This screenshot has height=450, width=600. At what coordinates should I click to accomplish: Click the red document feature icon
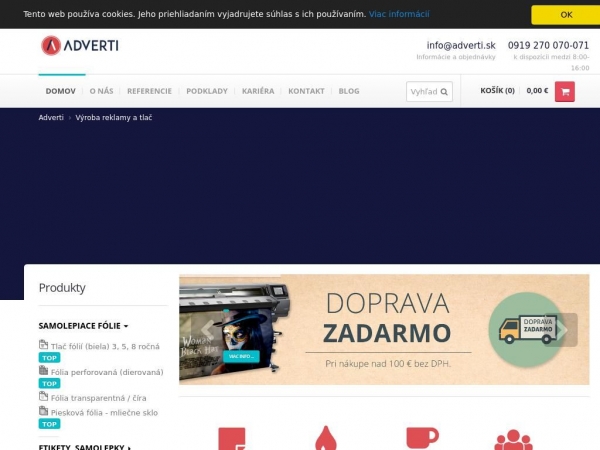click(232, 439)
